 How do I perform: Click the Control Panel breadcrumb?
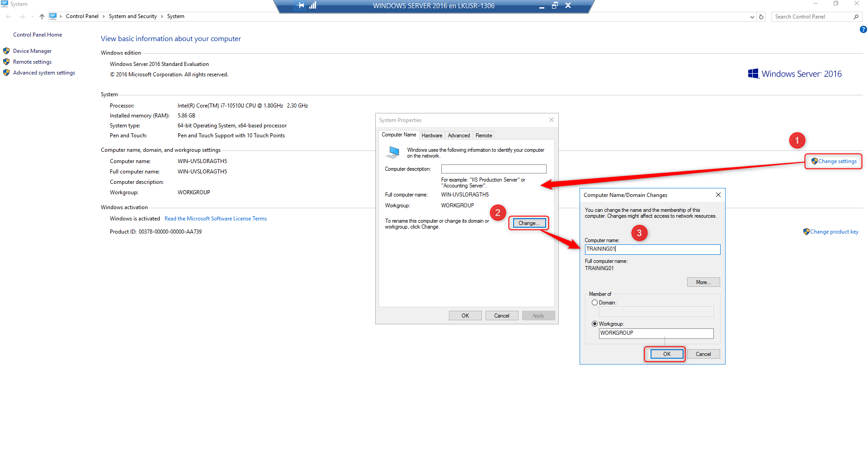point(82,16)
